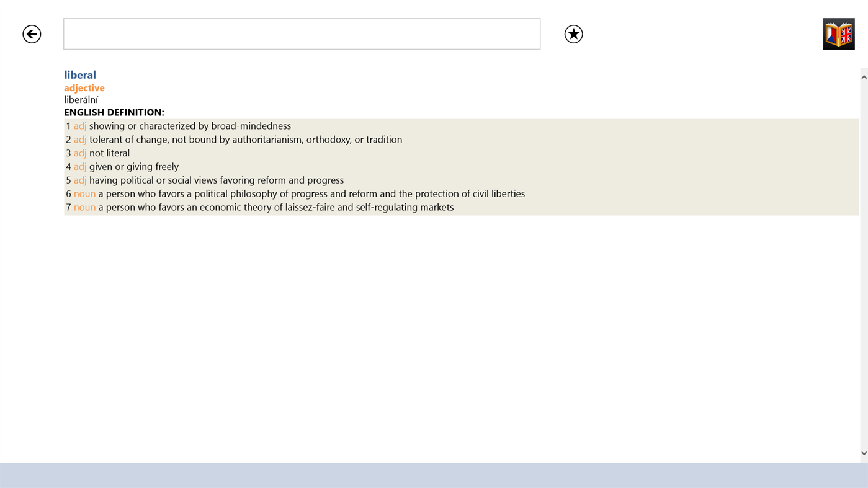Screen dimensions: 868x488
Task: Open the ENGLISH DEFINITION section header
Action: tap(114, 112)
